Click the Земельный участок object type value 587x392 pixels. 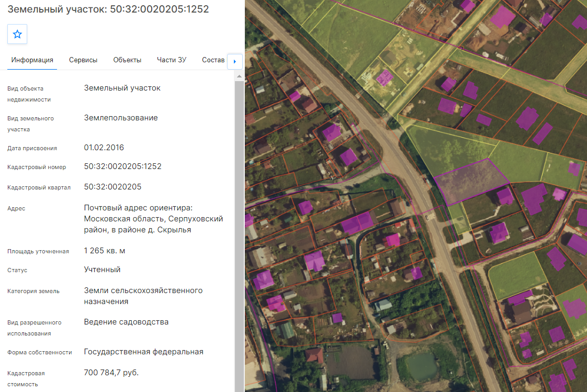[x=122, y=88]
